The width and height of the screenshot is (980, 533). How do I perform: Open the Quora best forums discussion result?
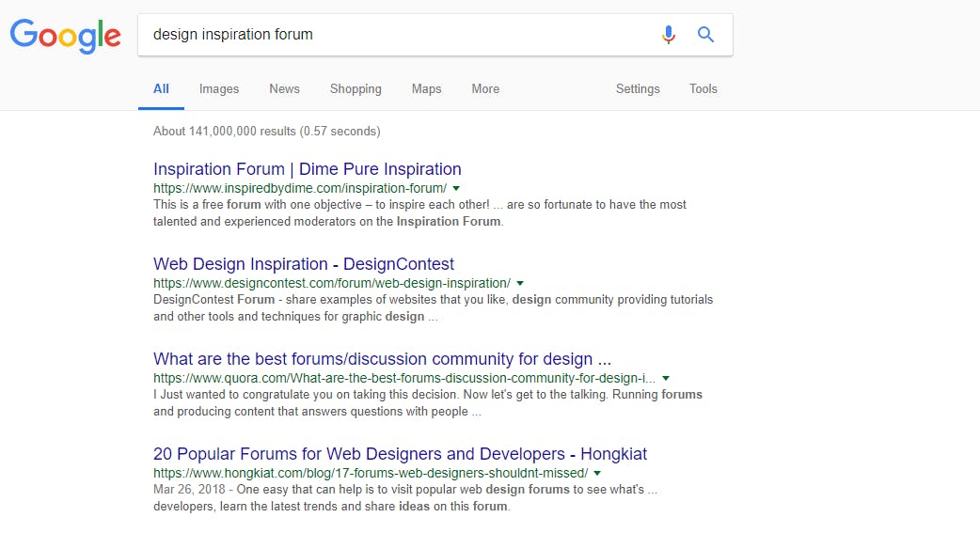point(382,359)
